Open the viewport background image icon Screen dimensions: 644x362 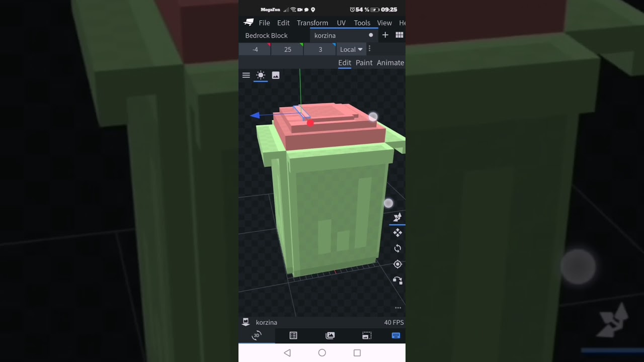(276, 75)
